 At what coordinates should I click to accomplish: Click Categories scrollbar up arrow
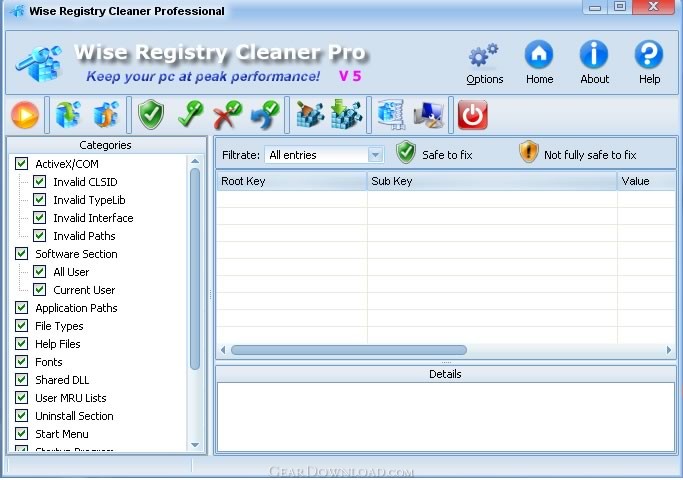click(x=195, y=161)
